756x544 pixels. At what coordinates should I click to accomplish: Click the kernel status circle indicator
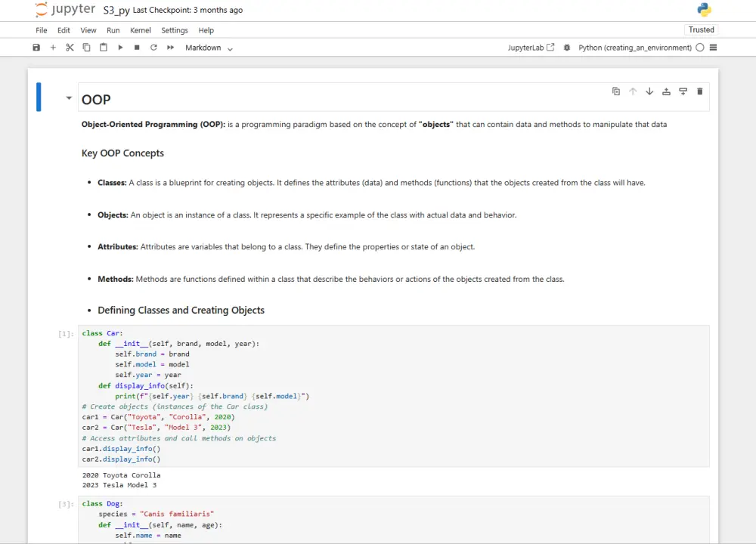[x=700, y=47]
